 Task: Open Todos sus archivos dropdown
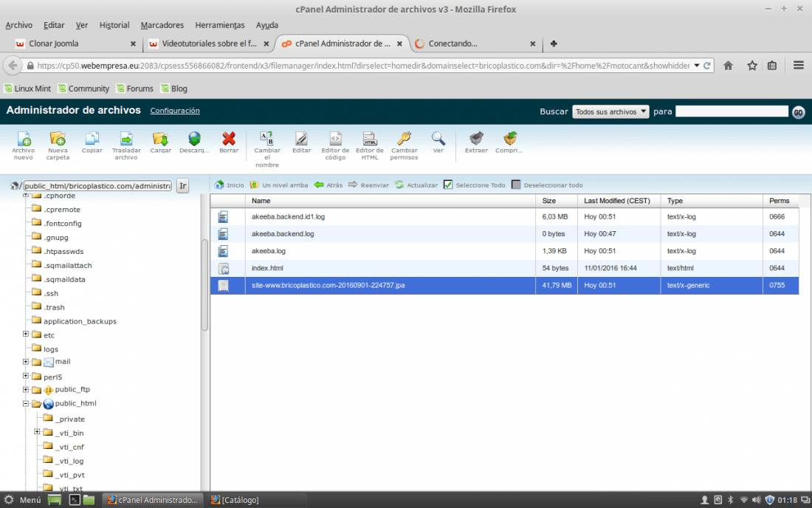610,111
